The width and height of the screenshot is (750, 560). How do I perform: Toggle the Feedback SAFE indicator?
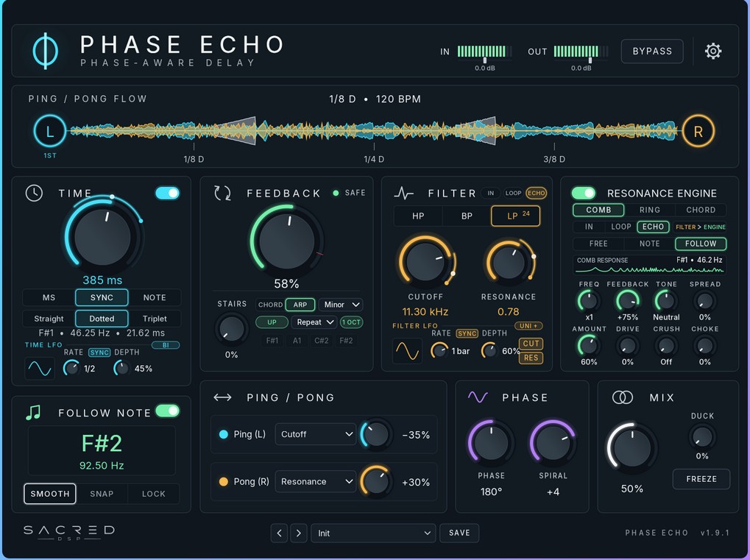tap(349, 193)
